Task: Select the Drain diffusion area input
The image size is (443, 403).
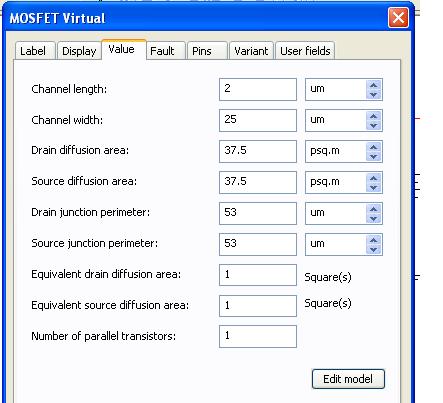Action: click(x=258, y=151)
